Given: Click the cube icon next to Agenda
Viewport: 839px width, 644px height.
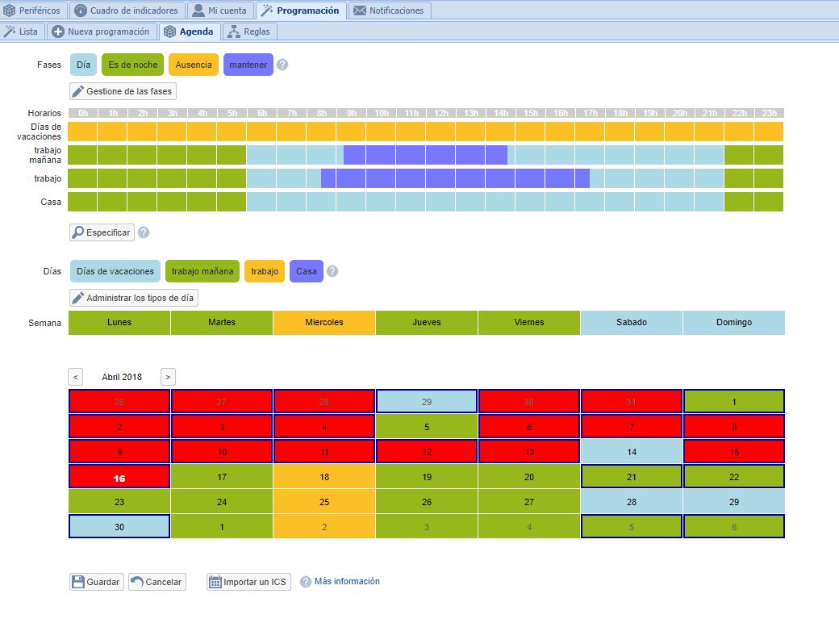Looking at the screenshot, I should pyautogui.click(x=169, y=31).
